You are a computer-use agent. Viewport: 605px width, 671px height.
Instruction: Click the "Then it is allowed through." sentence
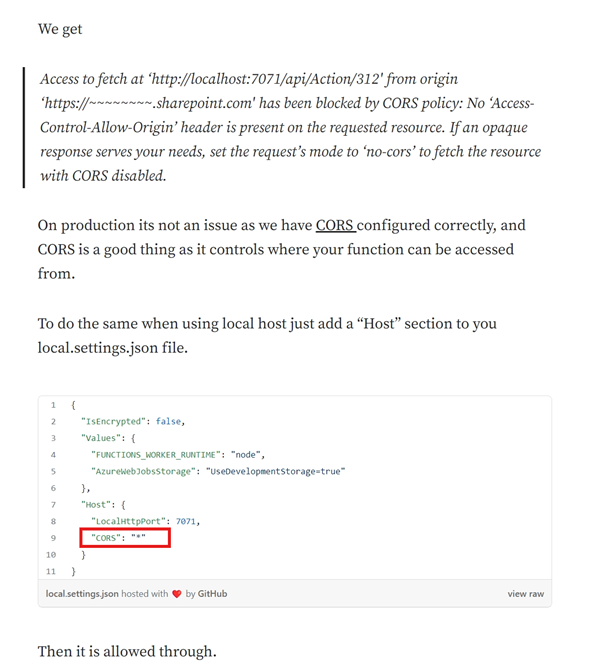[x=127, y=652]
